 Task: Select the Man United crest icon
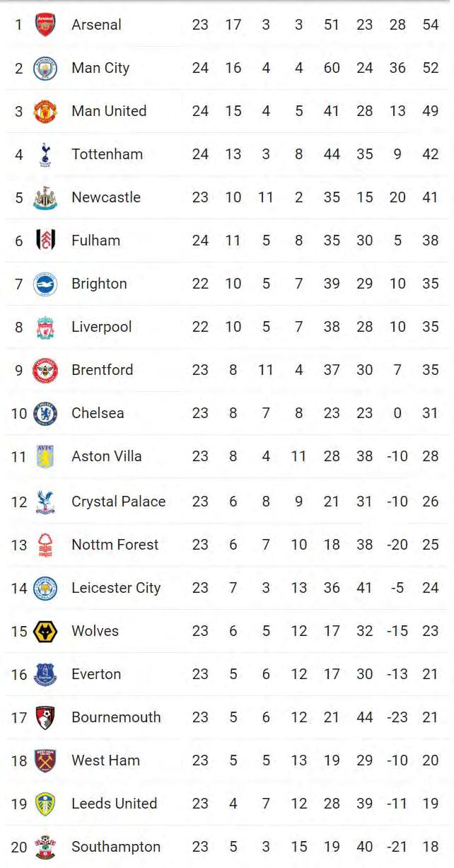click(45, 111)
